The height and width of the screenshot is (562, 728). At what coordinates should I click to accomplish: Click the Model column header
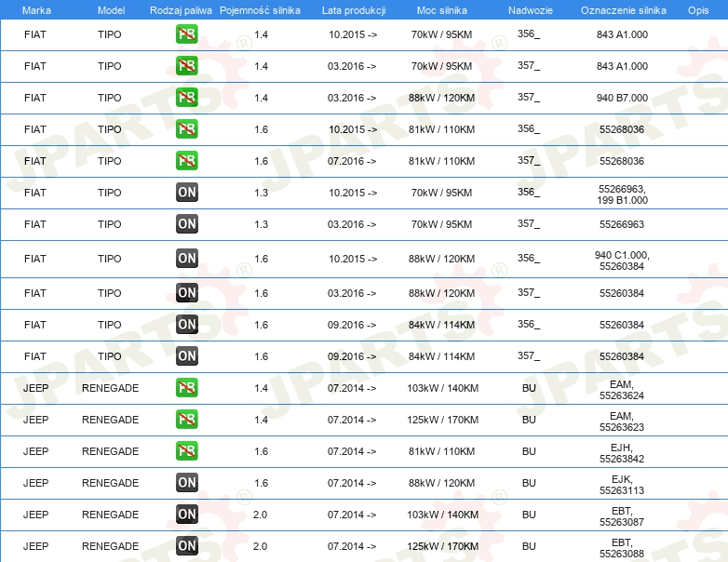pyautogui.click(x=109, y=9)
